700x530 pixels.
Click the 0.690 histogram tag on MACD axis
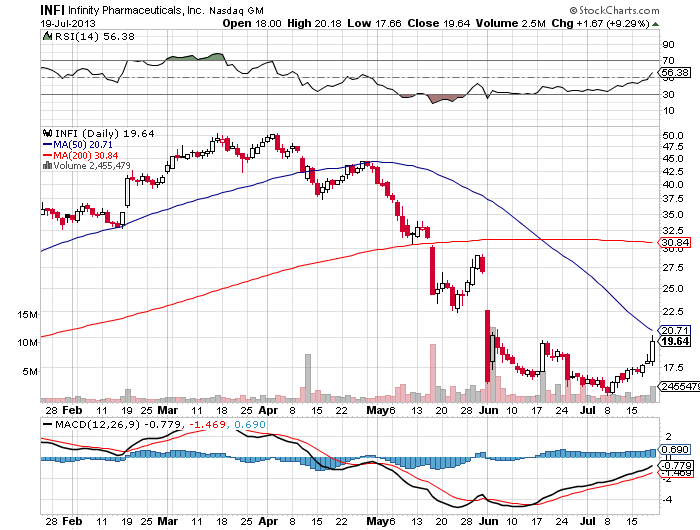pyautogui.click(x=675, y=450)
